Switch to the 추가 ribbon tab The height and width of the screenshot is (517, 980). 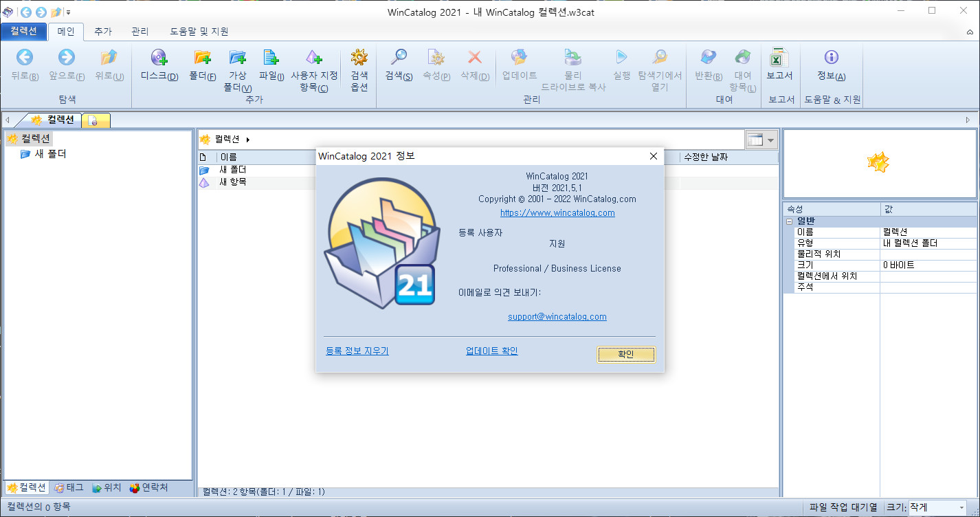pos(103,32)
